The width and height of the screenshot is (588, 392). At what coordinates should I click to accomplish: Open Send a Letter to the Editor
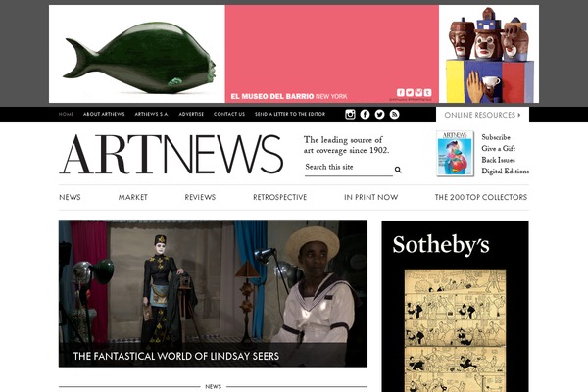point(290,114)
